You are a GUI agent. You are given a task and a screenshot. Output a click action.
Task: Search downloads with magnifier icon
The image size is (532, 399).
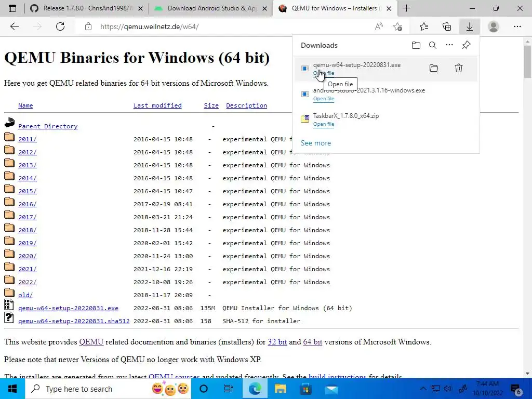[433, 45]
